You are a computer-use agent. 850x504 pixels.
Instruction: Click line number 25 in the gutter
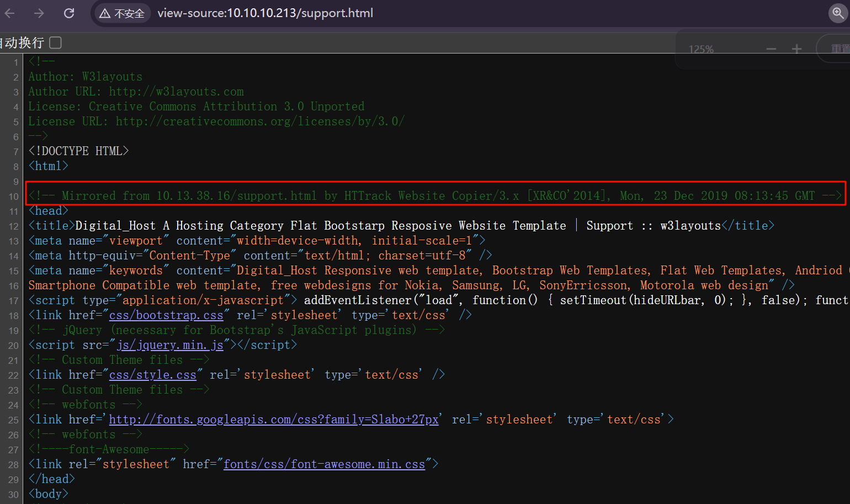[x=13, y=420]
